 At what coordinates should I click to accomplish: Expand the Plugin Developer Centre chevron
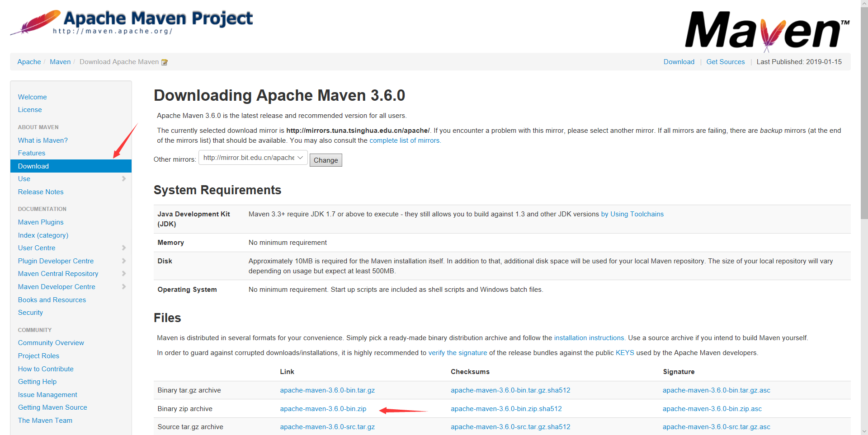(x=124, y=261)
